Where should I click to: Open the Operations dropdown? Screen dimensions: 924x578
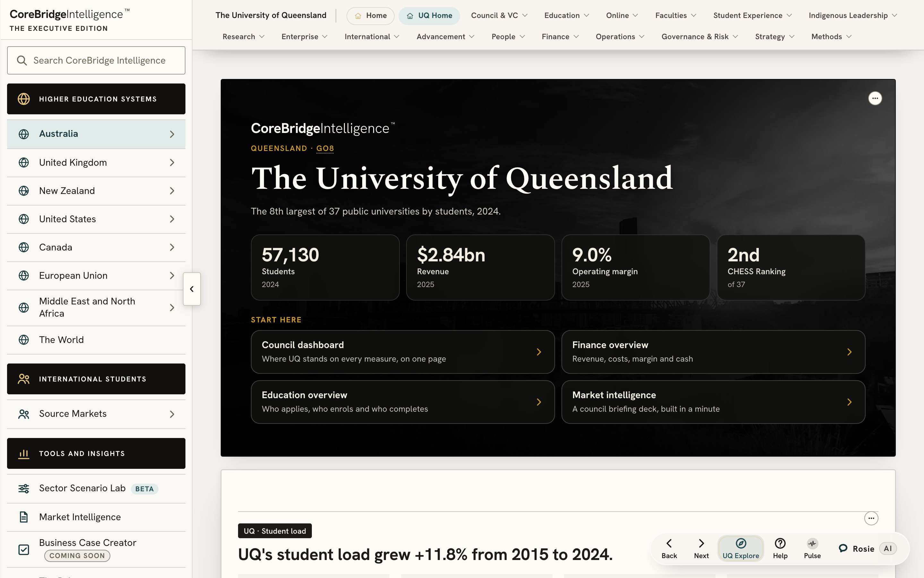[x=620, y=37]
